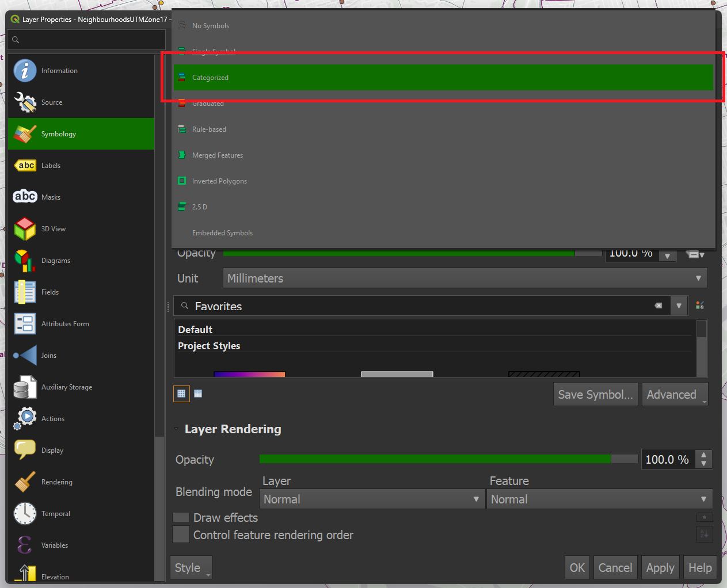Adjust the Layer Rendering opacity slider
This screenshot has height=588, width=727.
[449, 459]
